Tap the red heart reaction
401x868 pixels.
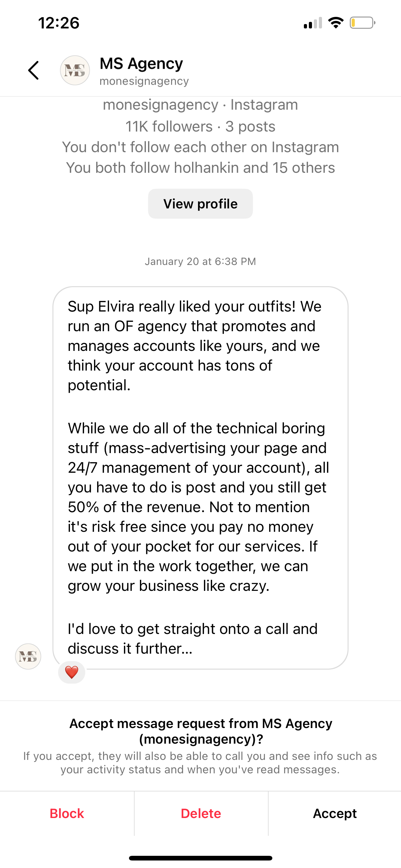pos(72,672)
